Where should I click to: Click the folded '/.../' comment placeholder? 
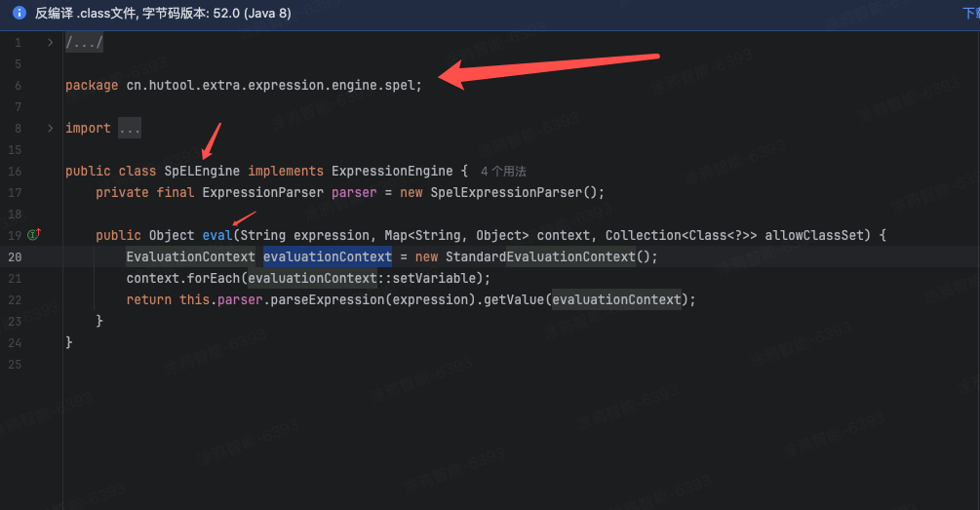coord(84,43)
